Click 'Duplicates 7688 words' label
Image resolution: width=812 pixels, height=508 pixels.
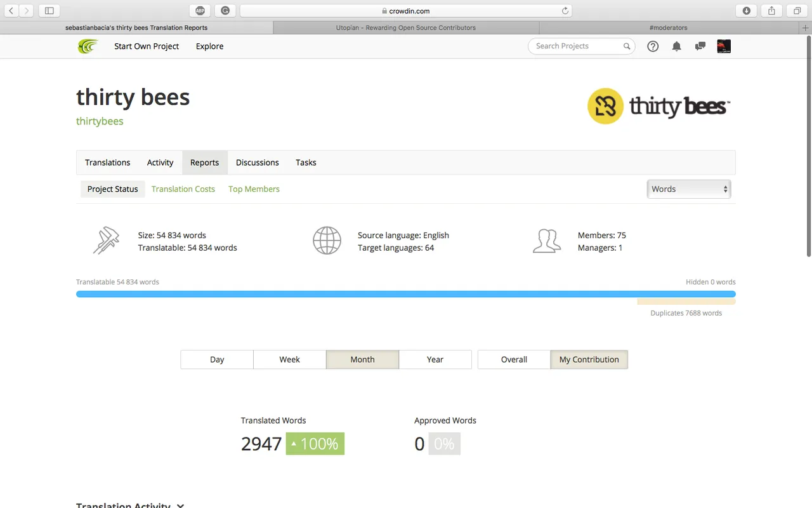(686, 313)
